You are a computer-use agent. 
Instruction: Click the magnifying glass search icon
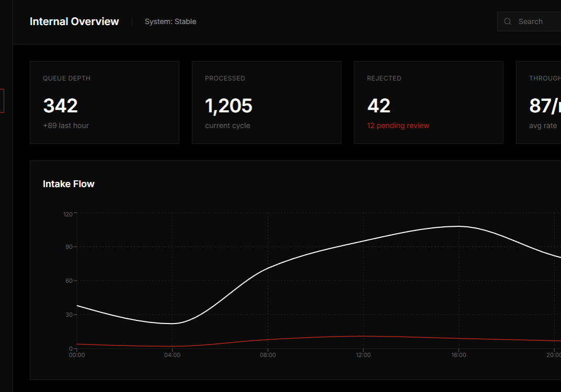(507, 21)
